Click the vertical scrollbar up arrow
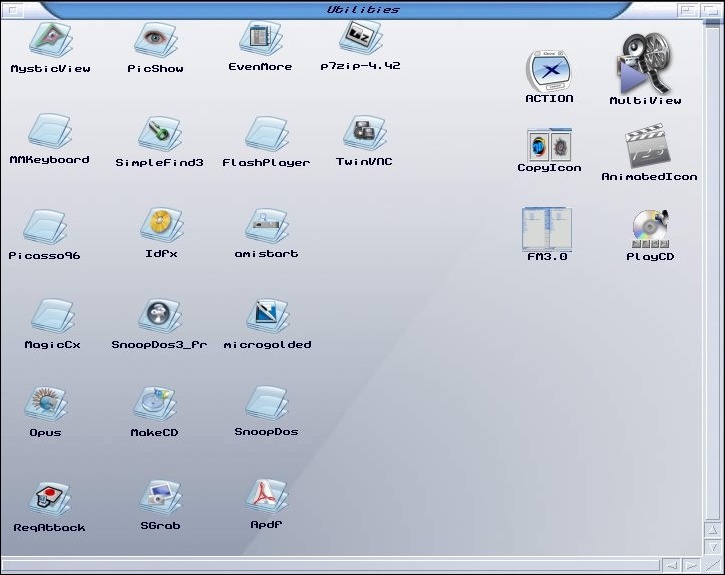This screenshot has width=725, height=575. (x=713, y=530)
